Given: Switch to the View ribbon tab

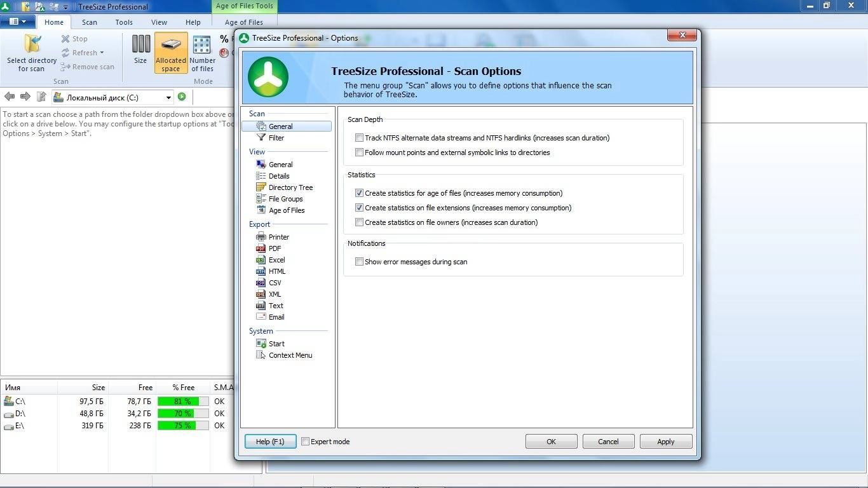Looking at the screenshot, I should [x=159, y=22].
